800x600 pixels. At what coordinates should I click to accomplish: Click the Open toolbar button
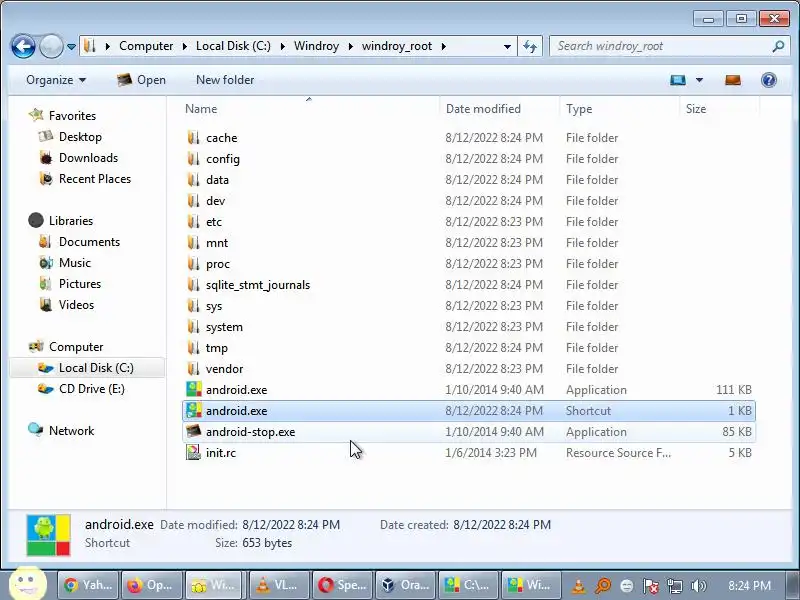pyautogui.click(x=141, y=80)
